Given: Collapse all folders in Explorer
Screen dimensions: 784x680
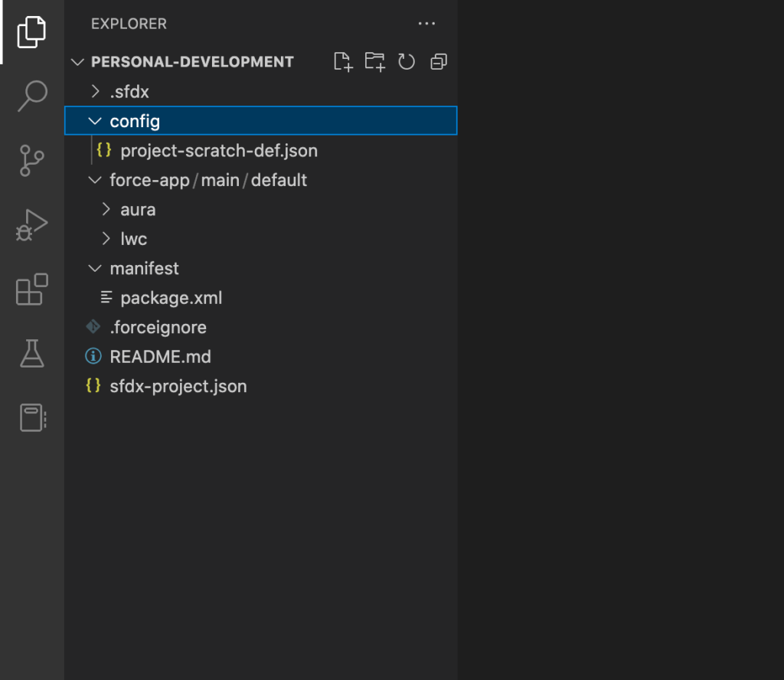Looking at the screenshot, I should click(439, 62).
